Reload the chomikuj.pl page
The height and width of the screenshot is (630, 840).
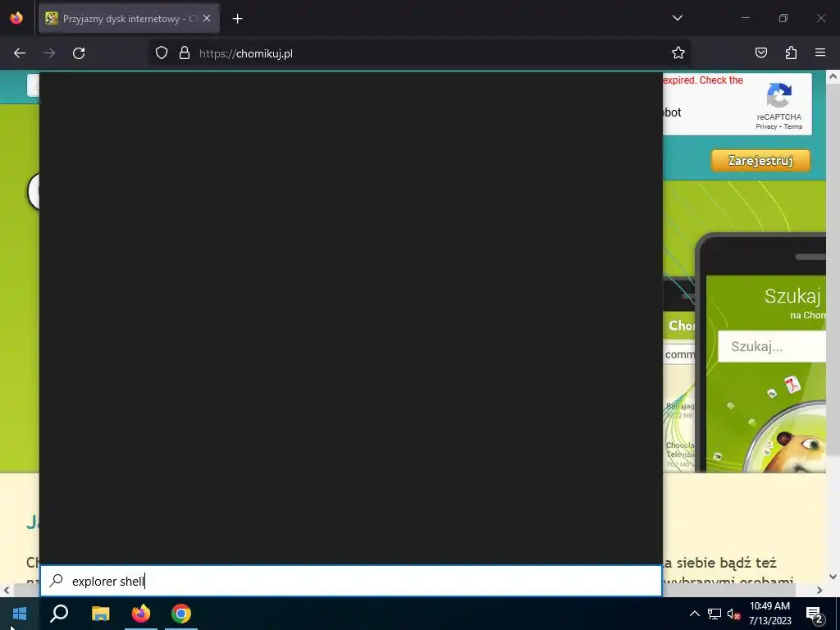(x=79, y=53)
